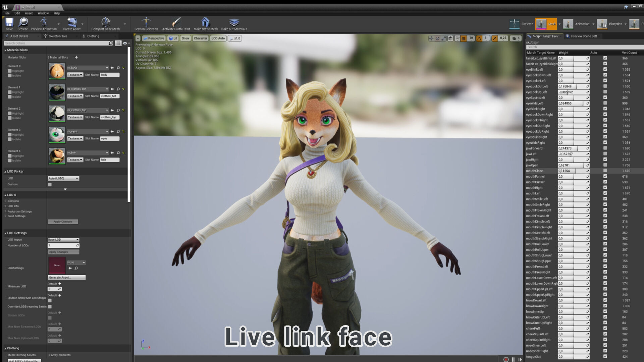Adjust the mouthClose weight slider

coord(574,171)
